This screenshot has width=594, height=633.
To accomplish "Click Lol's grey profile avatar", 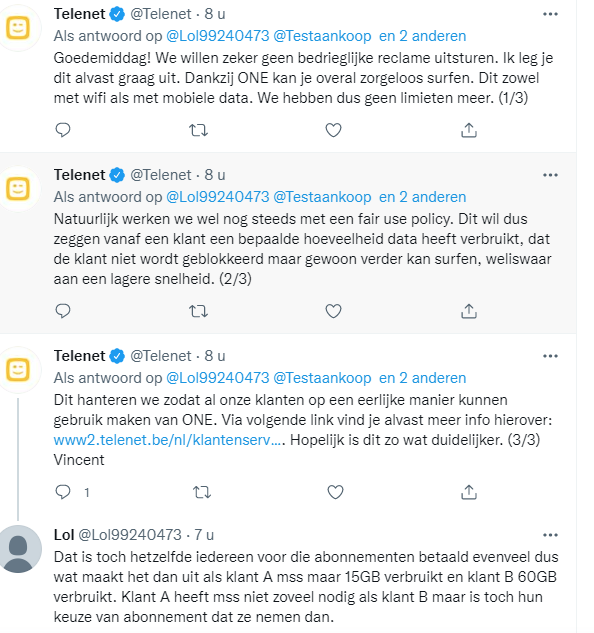I will [x=19, y=549].
